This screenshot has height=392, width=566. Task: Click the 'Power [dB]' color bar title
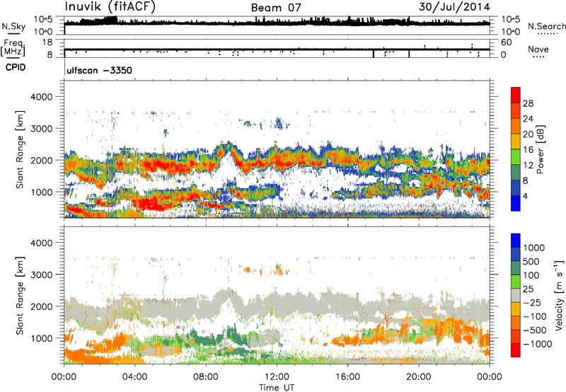[540, 149]
